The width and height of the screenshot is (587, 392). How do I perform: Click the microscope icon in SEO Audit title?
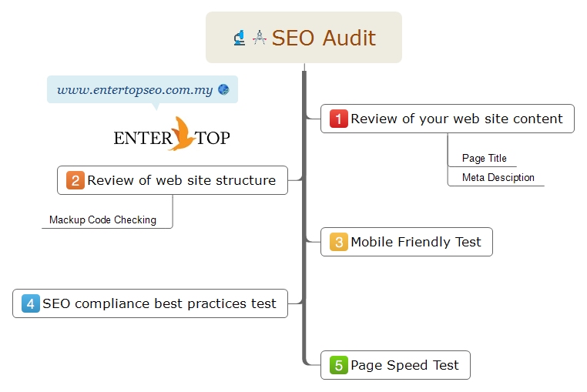coord(240,38)
